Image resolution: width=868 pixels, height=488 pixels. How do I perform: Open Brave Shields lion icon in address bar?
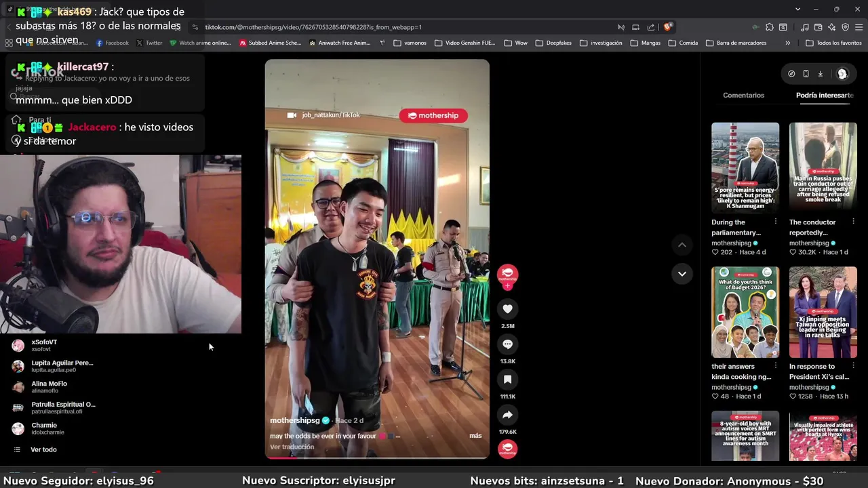point(667,27)
